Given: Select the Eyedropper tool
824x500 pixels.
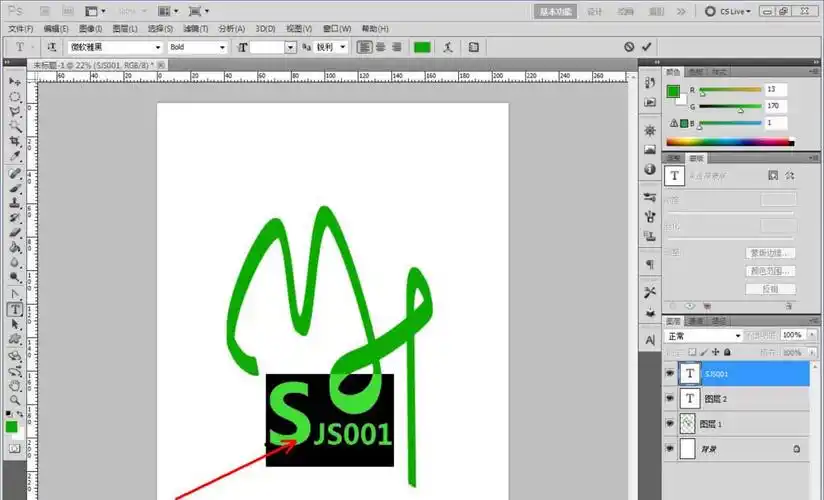Looking at the screenshot, I should 15,156.
